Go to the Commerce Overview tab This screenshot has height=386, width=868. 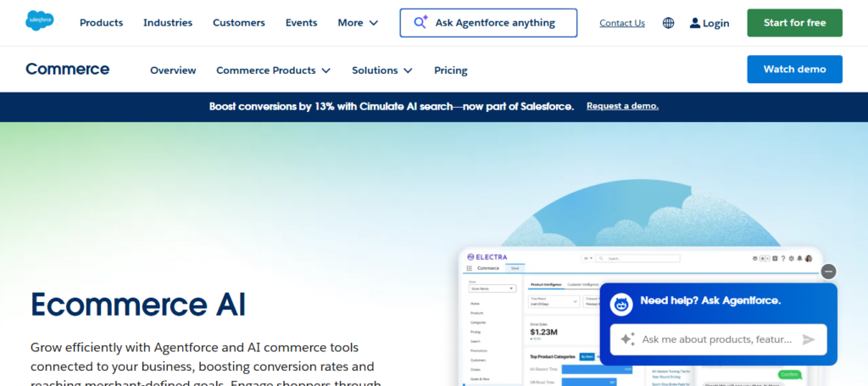click(x=173, y=70)
